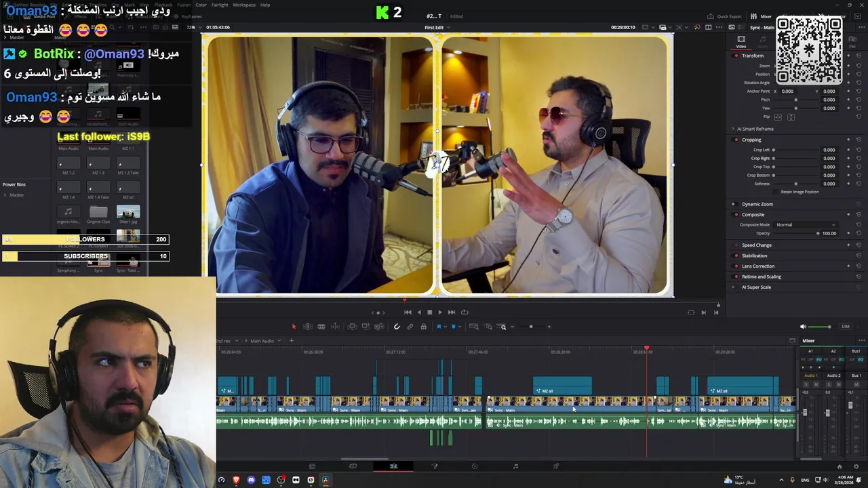The width and height of the screenshot is (868, 488).
Task: Jump to first frame of timeline
Action: pyautogui.click(x=408, y=312)
